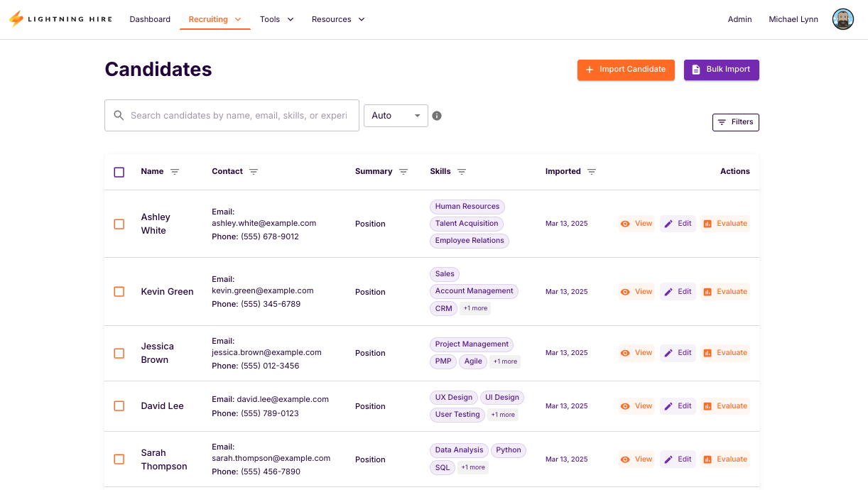Click the sort icon on the Name column

173,171
